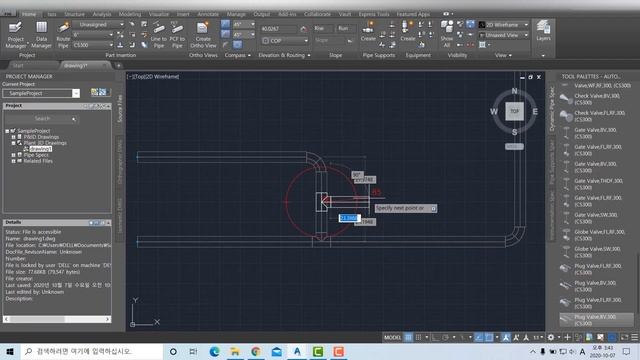This screenshot has width=640, height=360.
Task: Open the workspace switching gear icon
Action: tap(551, 337)
